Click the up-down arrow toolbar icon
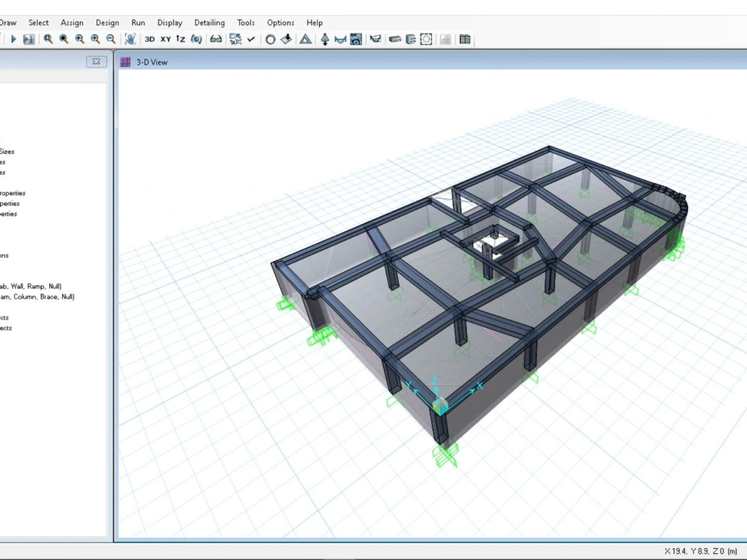The height and width of the screenshot is (560, 747). click(x=325, y=39)
